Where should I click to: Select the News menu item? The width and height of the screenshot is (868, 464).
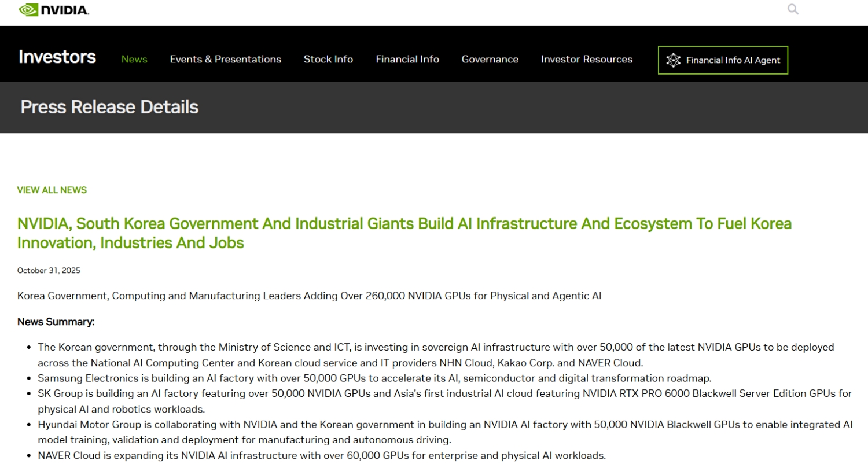tap(134, 60)
